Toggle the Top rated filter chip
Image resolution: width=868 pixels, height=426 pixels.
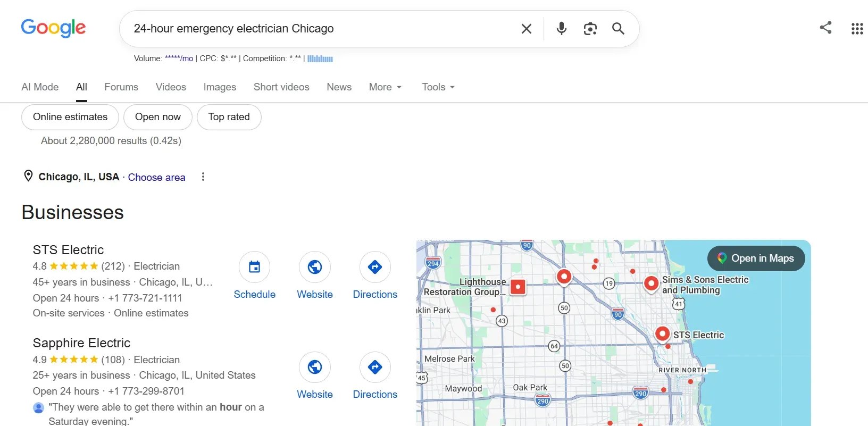(x=229, y=117)
